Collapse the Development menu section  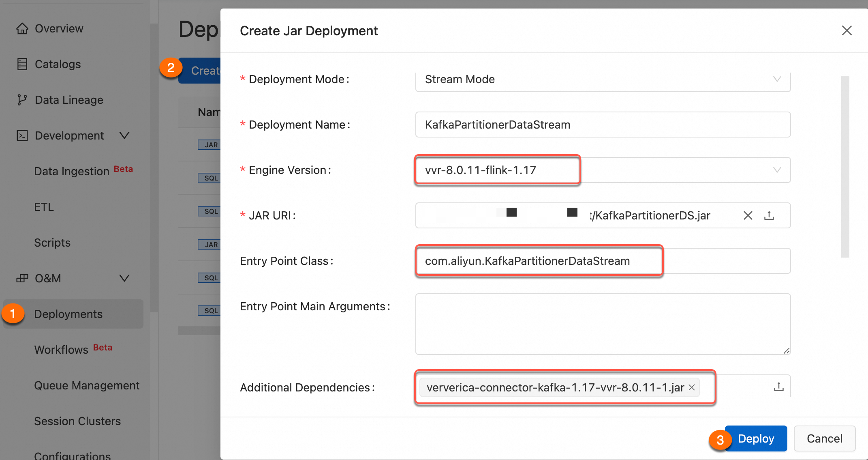pos(124,135)
